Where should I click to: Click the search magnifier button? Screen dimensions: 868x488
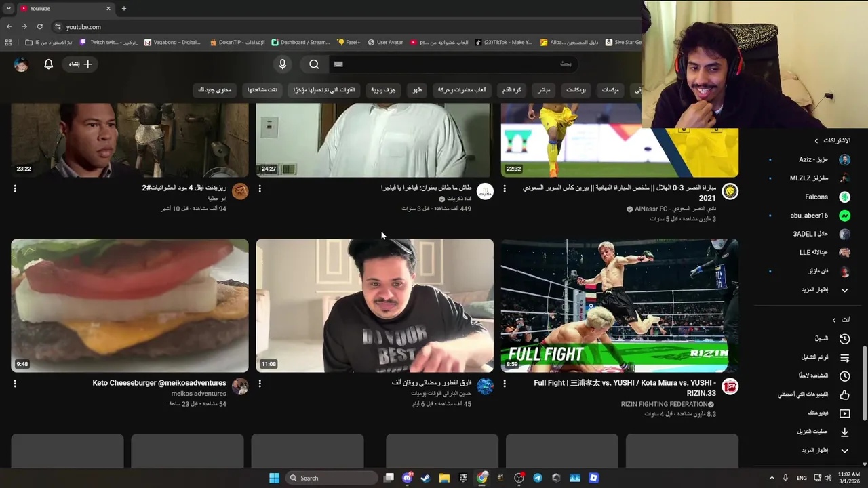(314, 64)
